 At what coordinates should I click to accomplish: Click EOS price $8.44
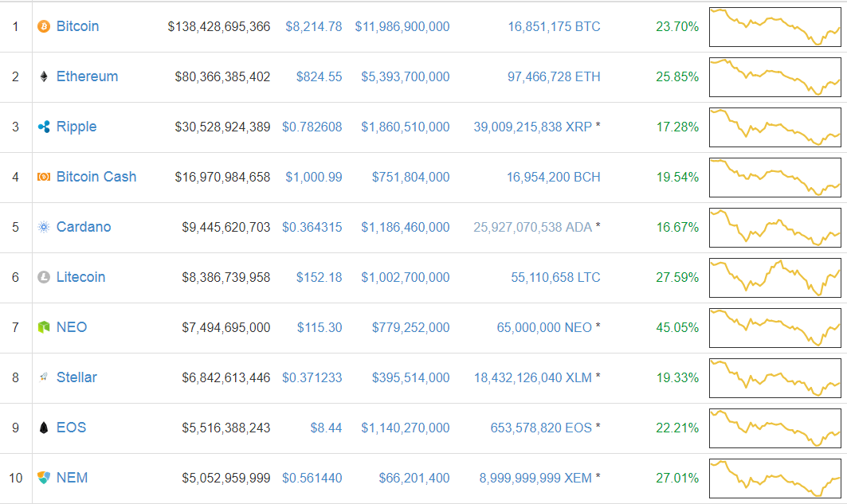click(326, 428)
